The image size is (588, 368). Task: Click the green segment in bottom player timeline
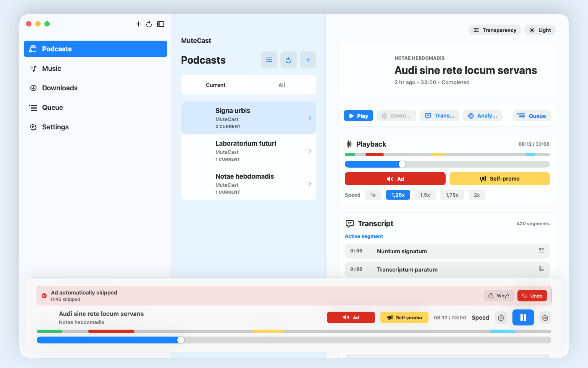point(50,331)
